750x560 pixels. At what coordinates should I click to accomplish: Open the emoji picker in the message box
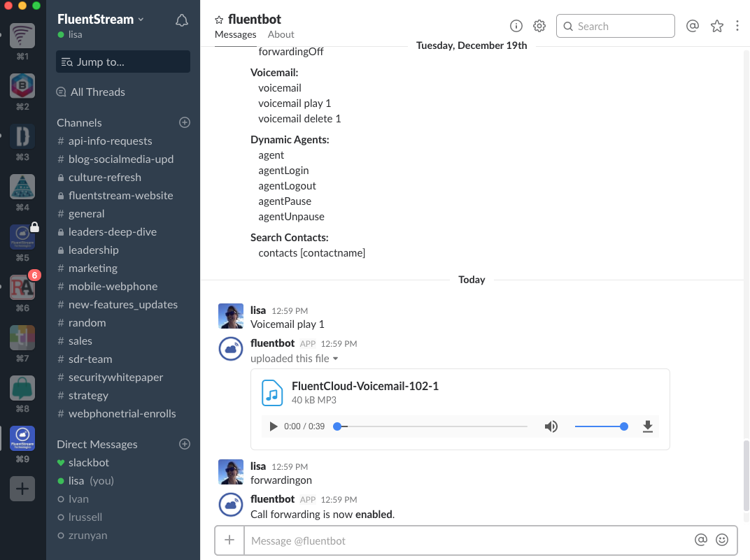coord(722,539)
